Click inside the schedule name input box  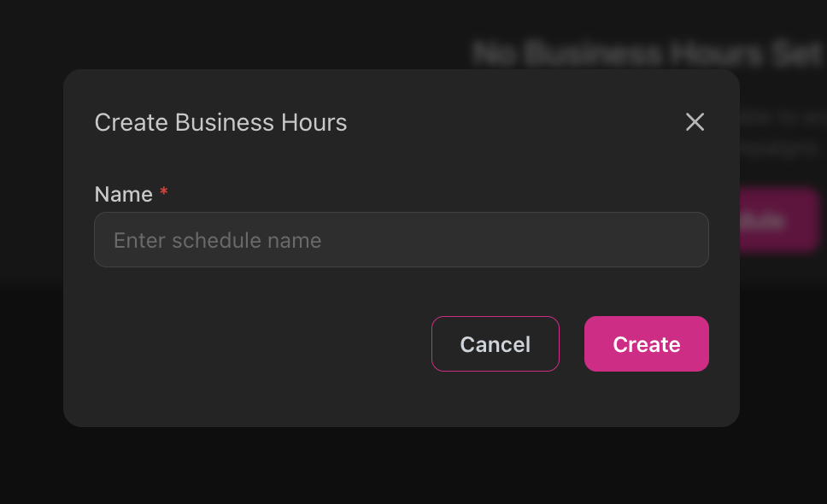(x=402, y=240)
